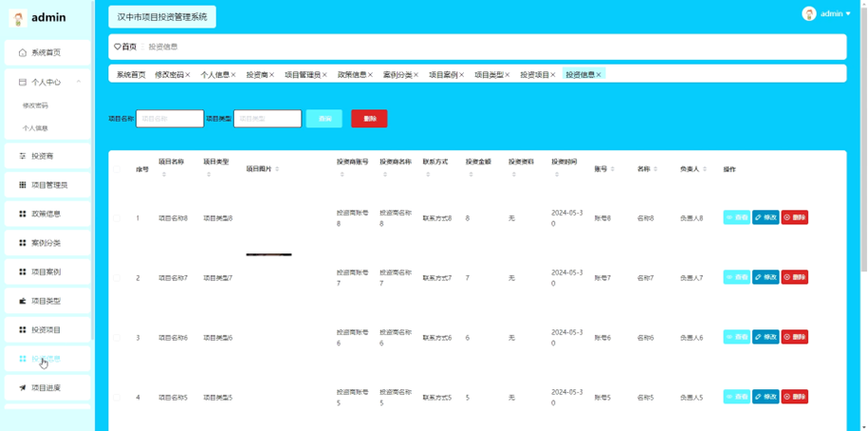Switch to the 系统首页 tab
The width and height of the screenshot is (868, 431).
tap(131, 75)
